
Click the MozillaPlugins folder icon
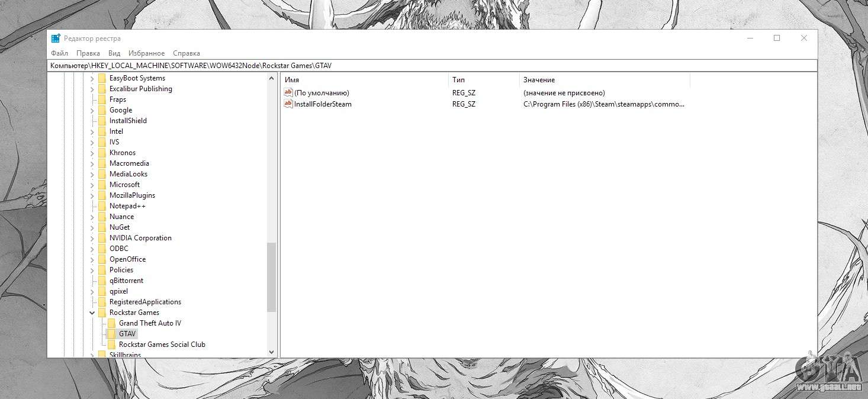pos(102,195)
